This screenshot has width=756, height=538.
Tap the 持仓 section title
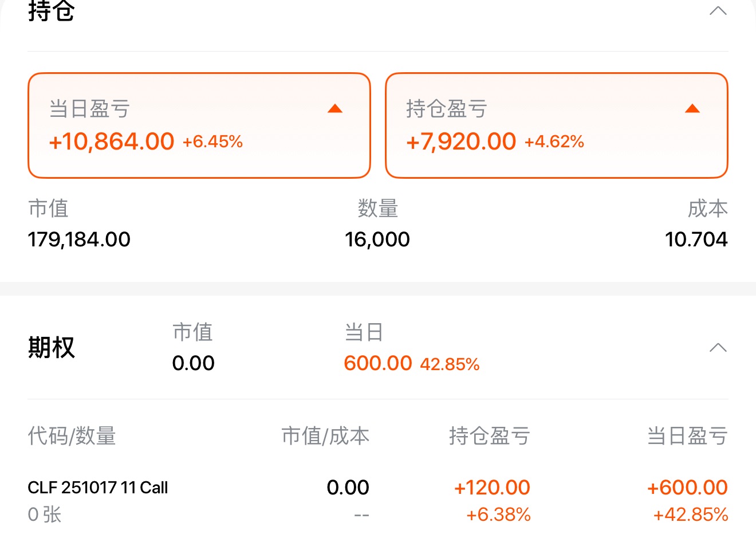click(x=52, y=11)
